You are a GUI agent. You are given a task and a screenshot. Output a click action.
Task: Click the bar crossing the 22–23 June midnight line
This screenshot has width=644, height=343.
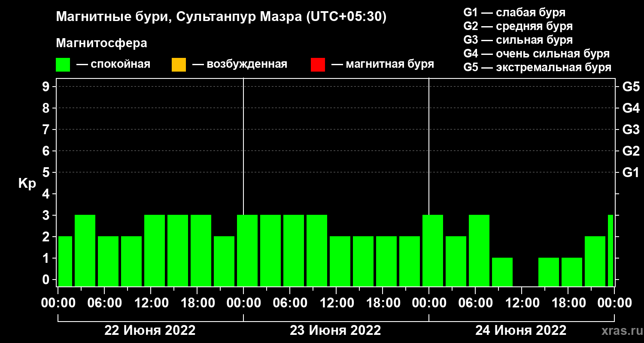[247, 250]
